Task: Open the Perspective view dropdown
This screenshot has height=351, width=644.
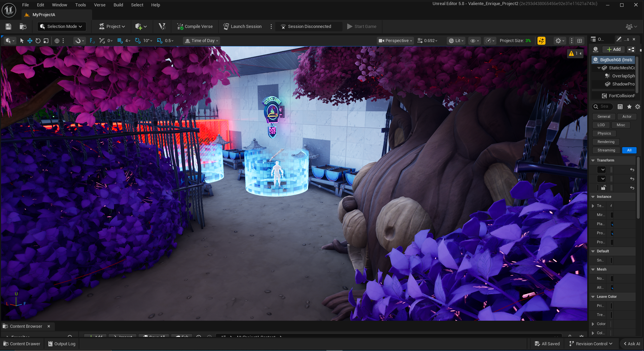Action: (x=395, y=41)
